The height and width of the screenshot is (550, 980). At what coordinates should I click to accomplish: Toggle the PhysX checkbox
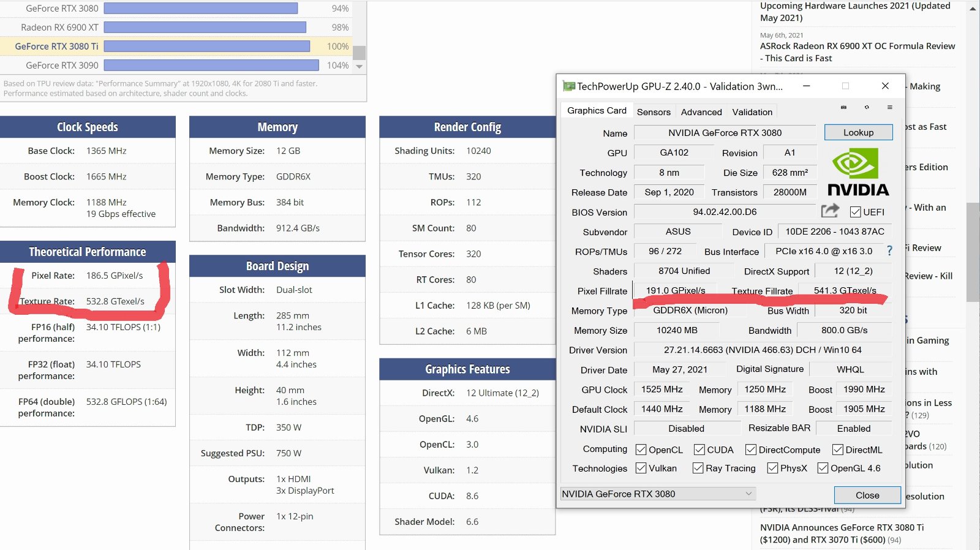(x=772, y=468)
